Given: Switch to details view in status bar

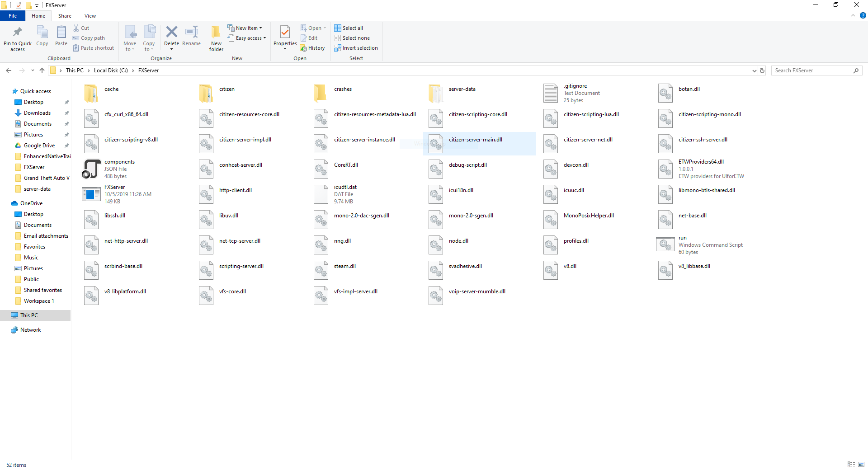Looking at the screenshot, I should point(851,465).
